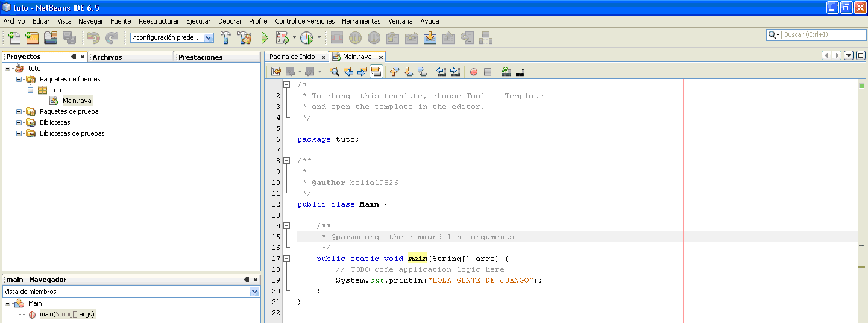The height and width of the screenshot is (323, 868).
Task: Open the Vista de miembros dropdown
Action: coord(255,292)
